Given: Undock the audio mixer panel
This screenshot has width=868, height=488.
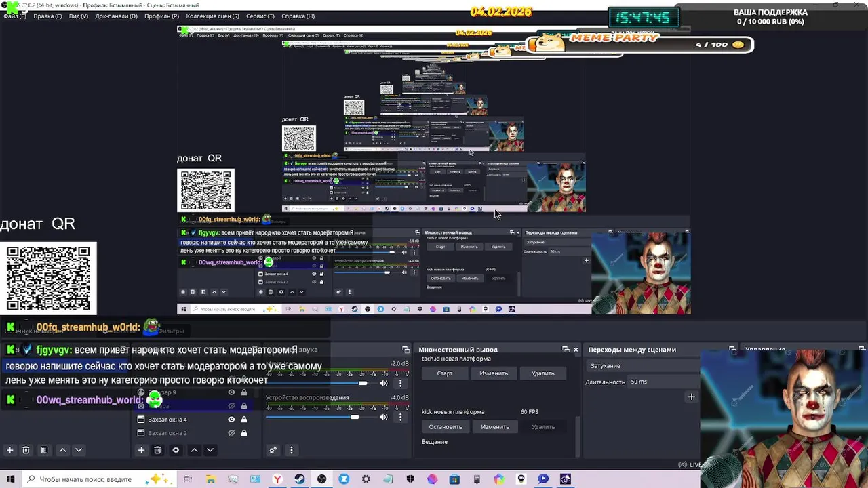Looking at the screenshot, I should click(x=406, y=350).
